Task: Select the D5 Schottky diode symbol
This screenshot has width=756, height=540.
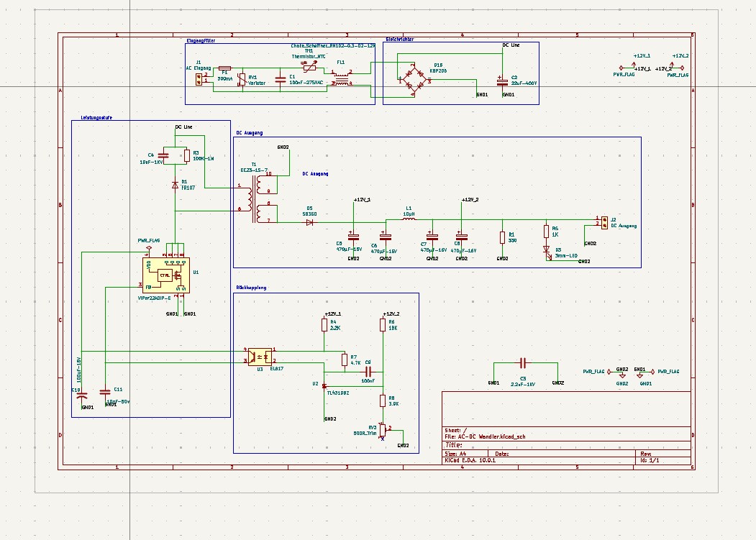Action: coord(309,222)
